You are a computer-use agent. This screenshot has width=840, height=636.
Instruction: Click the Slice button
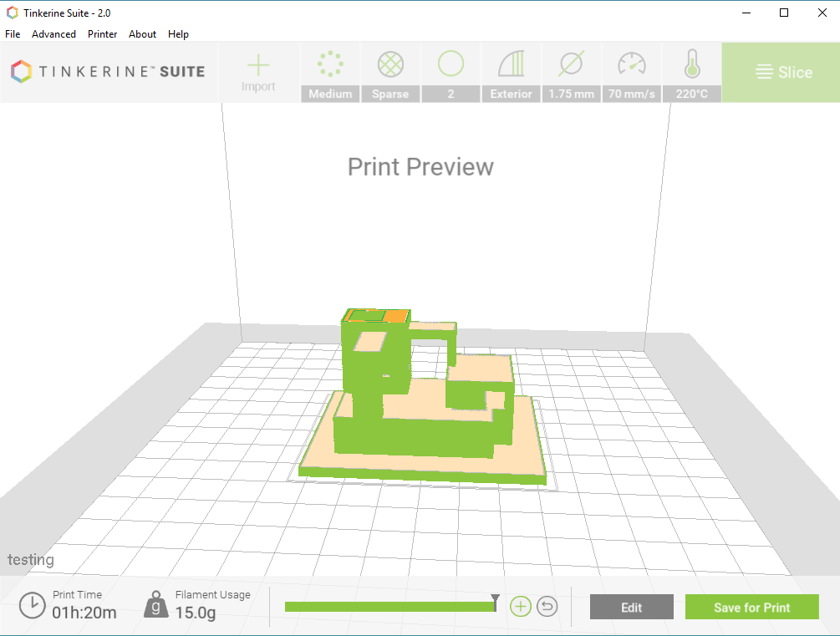click(781, 73)
